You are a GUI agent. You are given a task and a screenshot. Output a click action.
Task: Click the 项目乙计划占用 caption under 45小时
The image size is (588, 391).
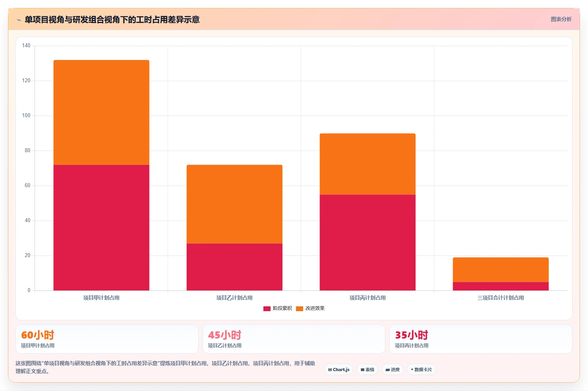coord(225,346)
